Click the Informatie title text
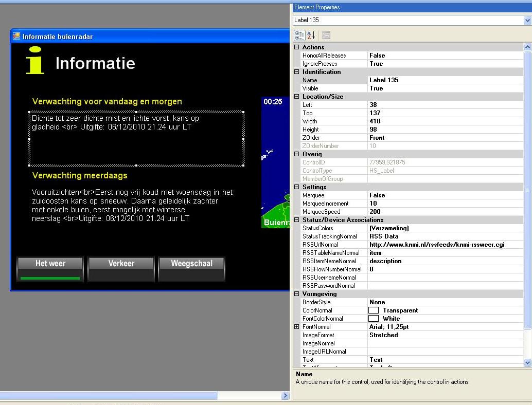The image size is (532, 405). 95,63
